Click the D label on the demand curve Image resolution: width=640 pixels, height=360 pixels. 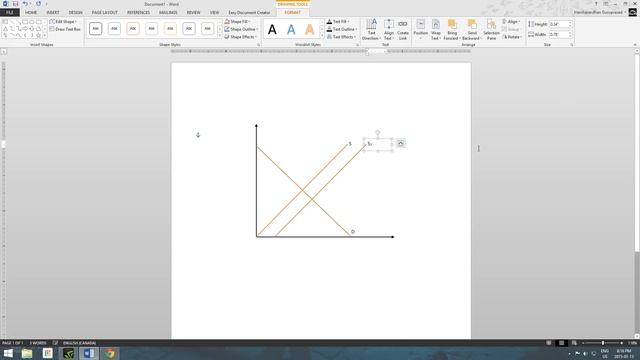coord(353,231)
